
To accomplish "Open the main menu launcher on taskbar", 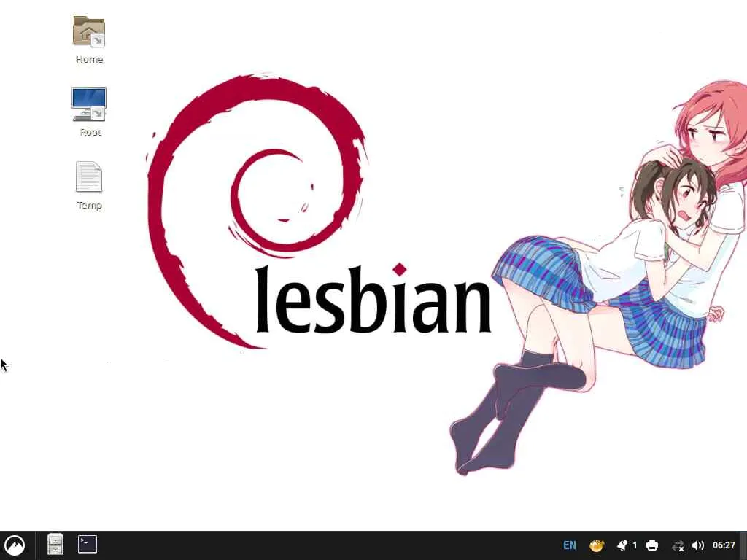I will click(15, 545).
